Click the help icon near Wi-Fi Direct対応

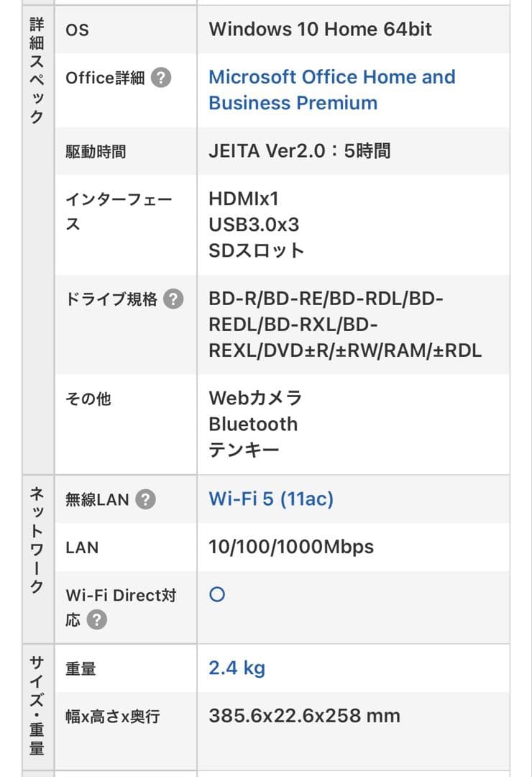[x=98, y=619]
